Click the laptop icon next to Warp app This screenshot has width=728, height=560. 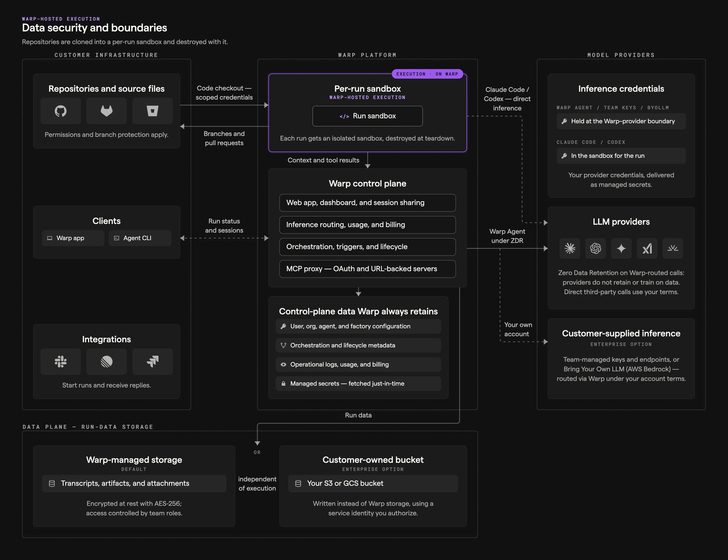[x=50, y=238]
